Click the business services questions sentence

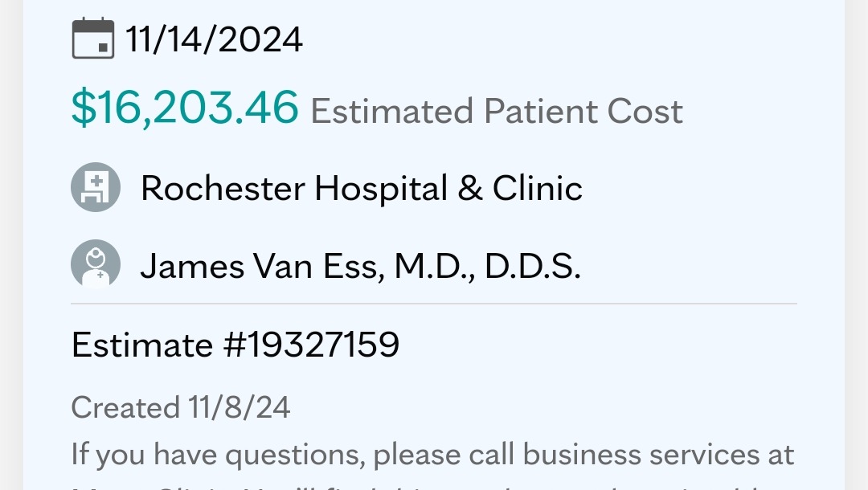point(432,455)
